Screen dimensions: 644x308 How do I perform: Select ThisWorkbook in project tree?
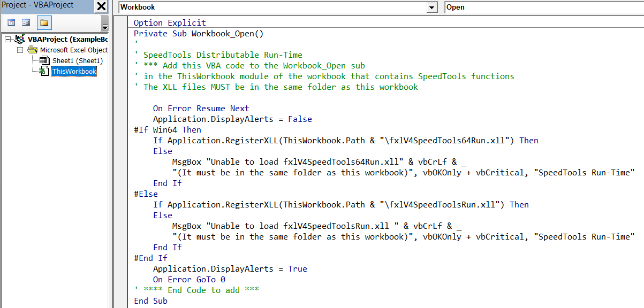74,72
